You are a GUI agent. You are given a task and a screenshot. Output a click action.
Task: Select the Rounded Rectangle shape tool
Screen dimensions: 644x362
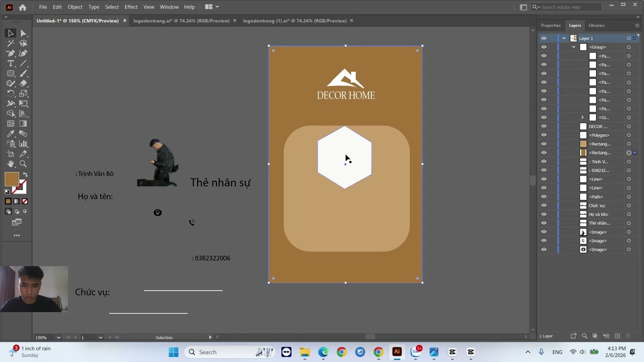(11, 73)
